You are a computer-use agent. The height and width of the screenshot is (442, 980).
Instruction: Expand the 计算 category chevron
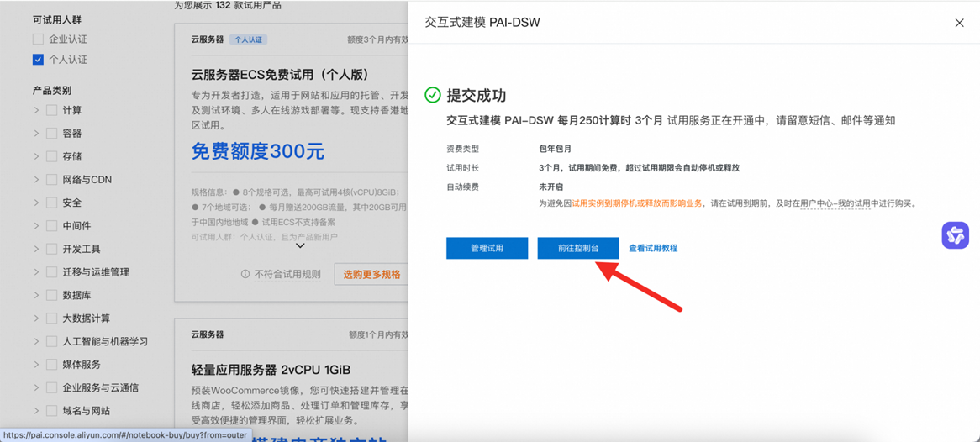36,111
